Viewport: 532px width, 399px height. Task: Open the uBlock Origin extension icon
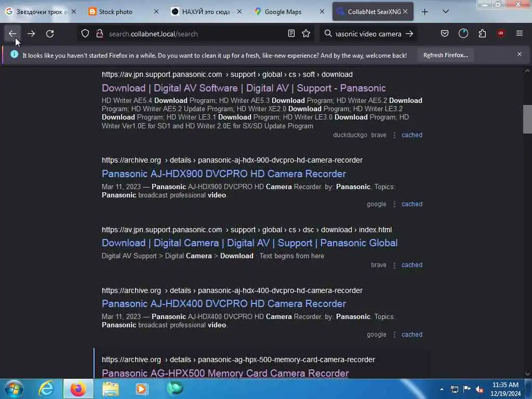tap(501, 33)
